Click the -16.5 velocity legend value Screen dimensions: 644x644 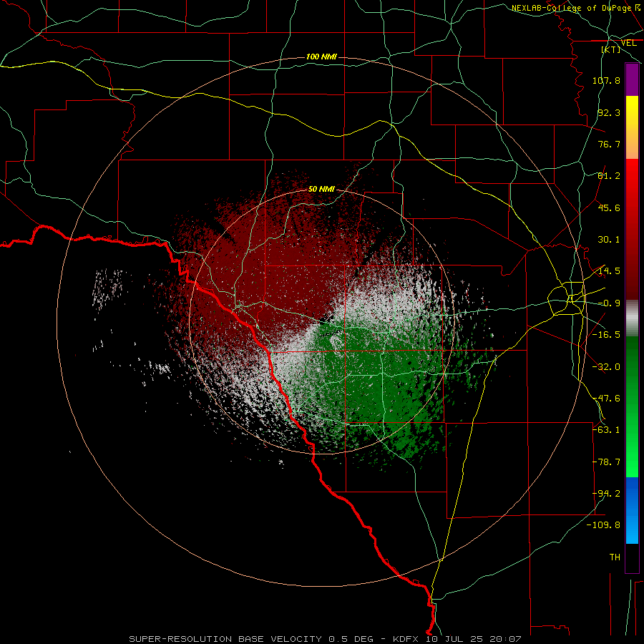(x=606, y=335)
